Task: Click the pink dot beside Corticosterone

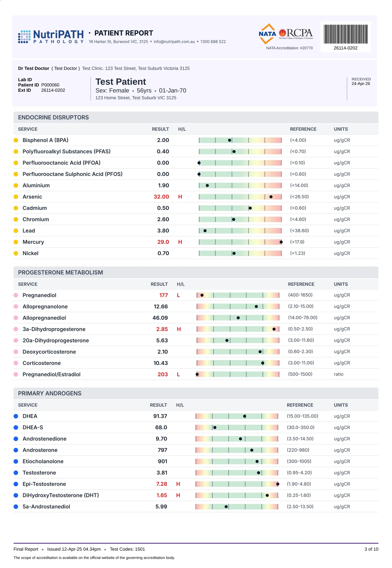Action: coord(16,363)
